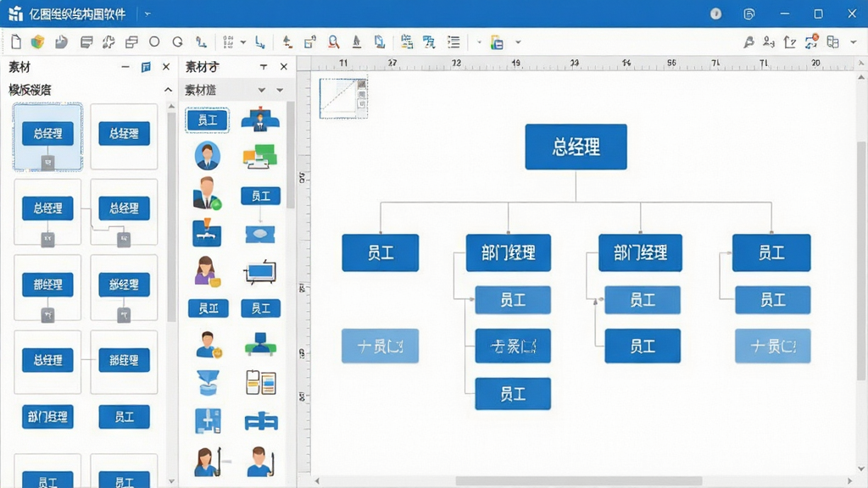Minimize the 素材 left panel

point(125,67)
